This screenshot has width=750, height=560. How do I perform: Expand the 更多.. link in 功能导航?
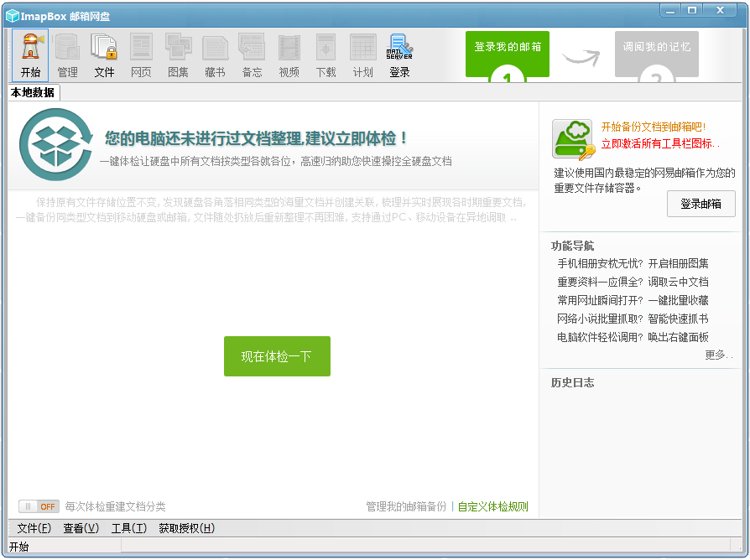tap(718, 355)
